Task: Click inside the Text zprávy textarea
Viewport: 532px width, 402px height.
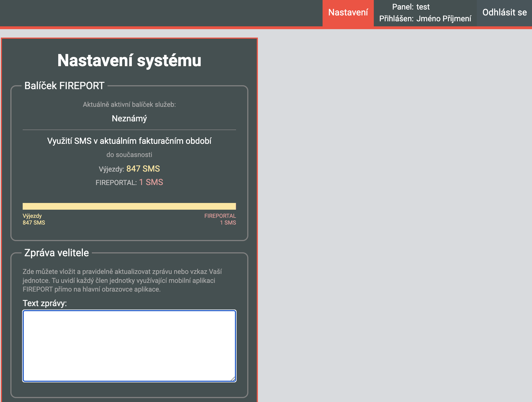Action: 129,345
